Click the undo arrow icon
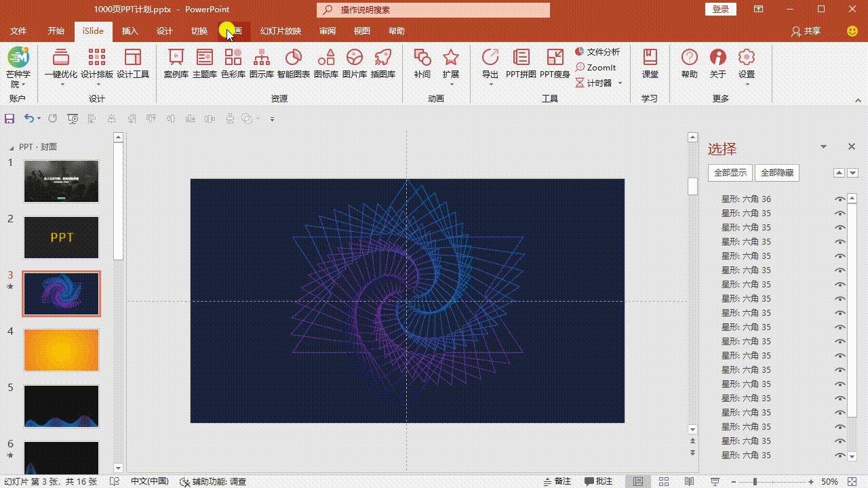 pos(28,119)
